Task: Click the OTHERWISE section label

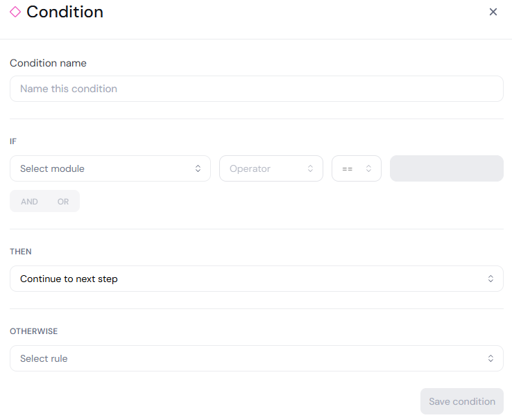Action: (33, 331)
